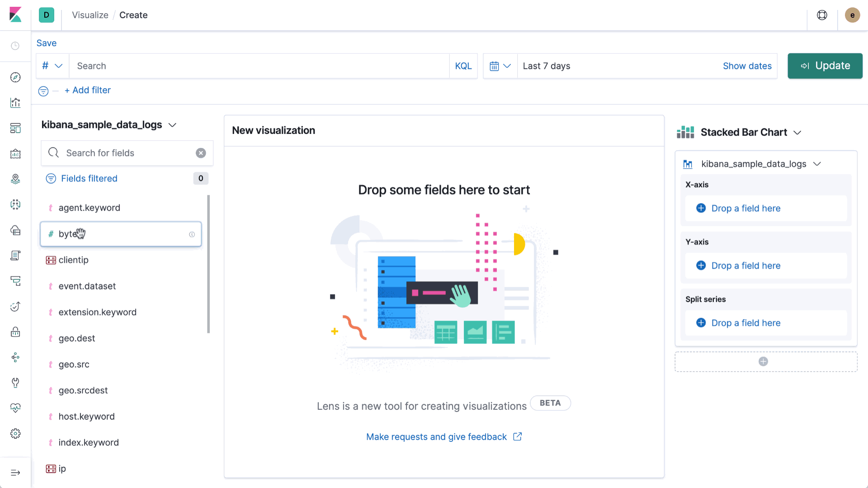
Task: Open Dashboard from the sidebar icon
Action: [15, 128]
